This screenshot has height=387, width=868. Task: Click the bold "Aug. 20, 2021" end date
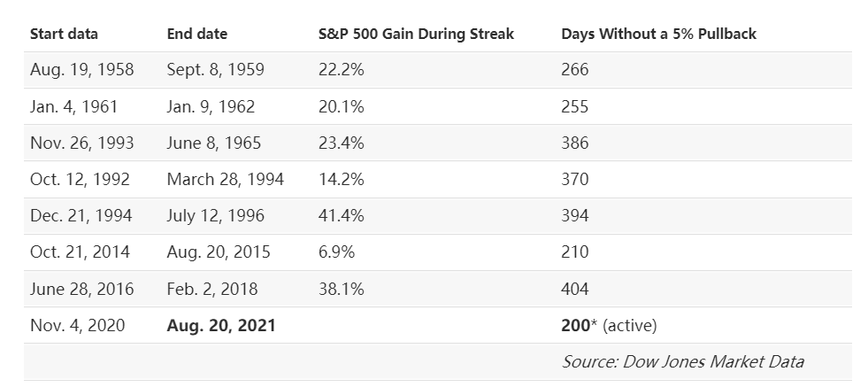point(221,325)
